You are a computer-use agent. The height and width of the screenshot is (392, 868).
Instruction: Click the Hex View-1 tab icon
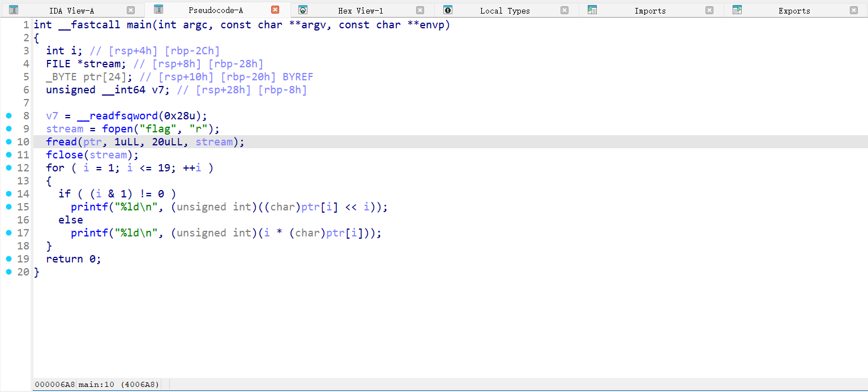pos(303,10)
